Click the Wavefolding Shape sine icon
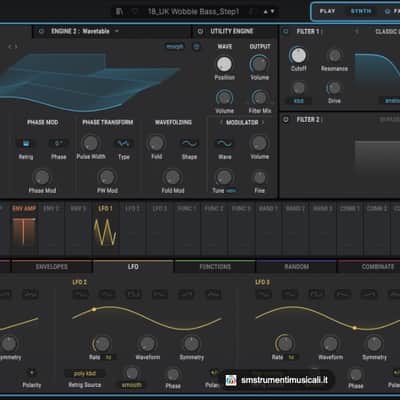Screen dimensions: 400x400 tap(189, 144)
